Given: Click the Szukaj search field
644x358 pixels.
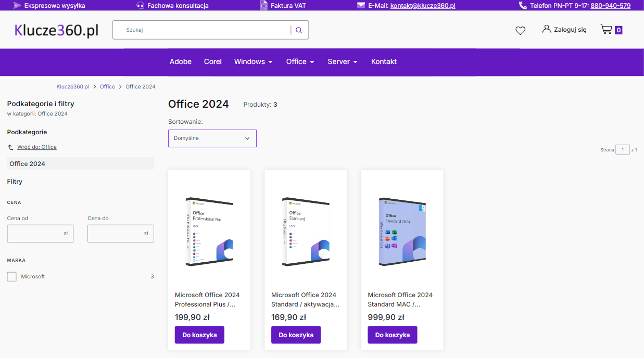Looking at the screenshot, I should pyautogui.click(x=202, y=30).
